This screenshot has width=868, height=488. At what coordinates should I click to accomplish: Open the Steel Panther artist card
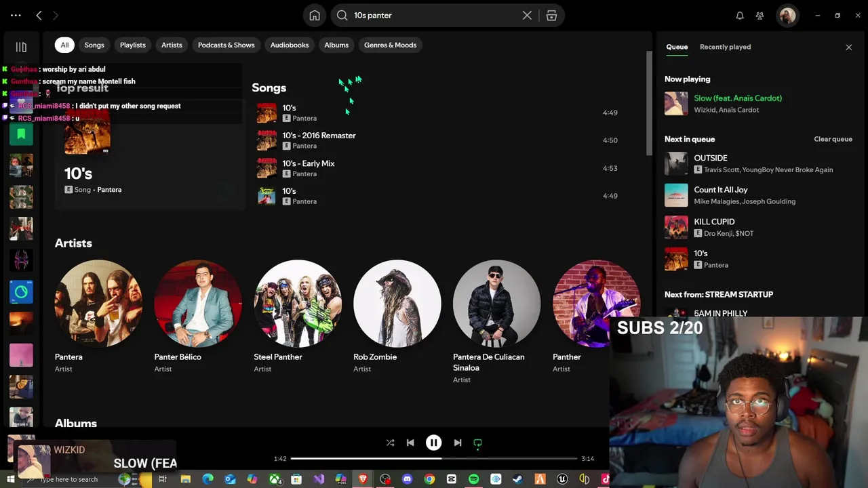click(x=297, y=316)
